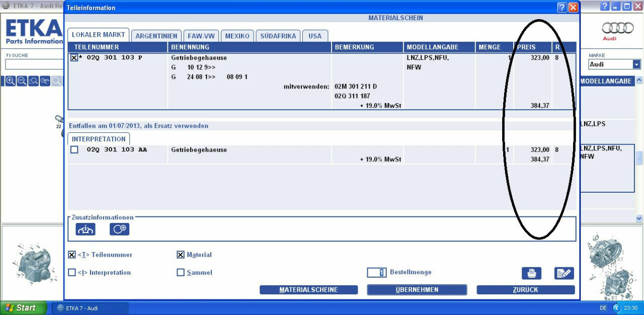Image resolution: width=644 pixels, height=315 pixels.
Task: Click the taskbar clock showing 23:30
Action: (631, 308)
